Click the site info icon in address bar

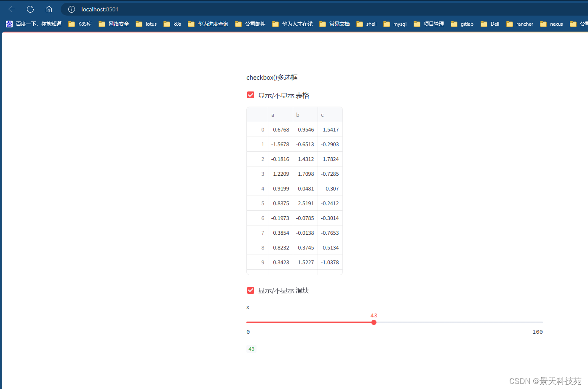(x=71, y=9)
